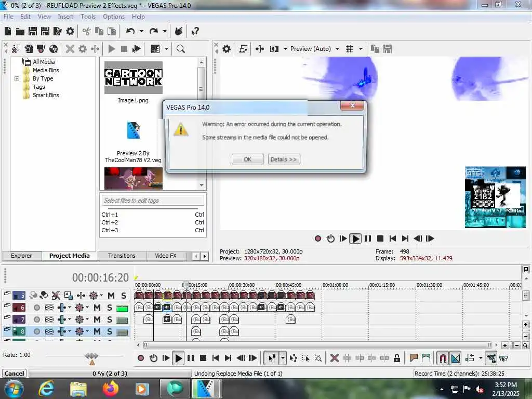Click the Paste icon in main toolbar
532x399 pixels.
[x=112, y=32]
